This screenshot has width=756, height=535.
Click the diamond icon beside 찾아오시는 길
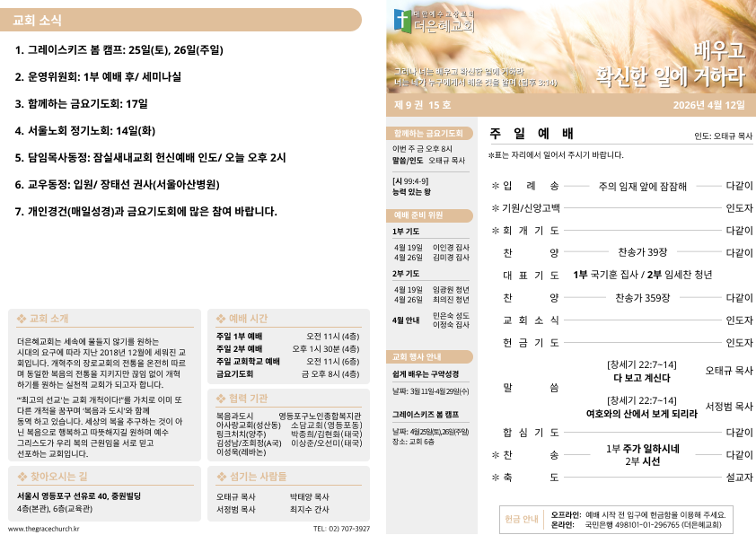click(x=22, y=478)
